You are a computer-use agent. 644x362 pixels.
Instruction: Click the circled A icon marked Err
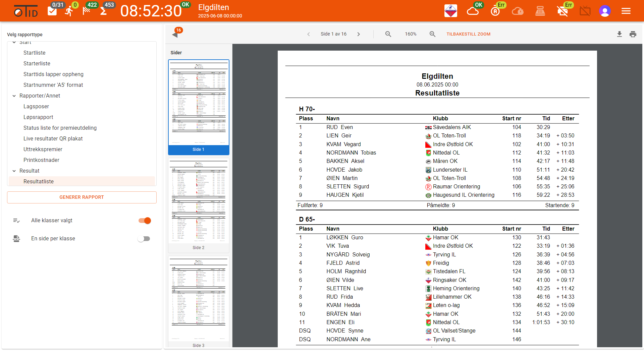pyautogui.click(x=495, y=11)
